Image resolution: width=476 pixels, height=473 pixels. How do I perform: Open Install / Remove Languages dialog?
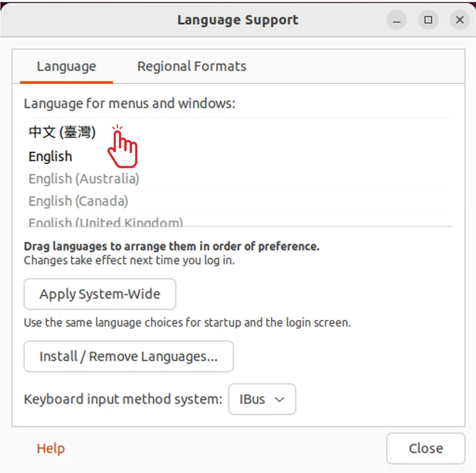pos(129,357)
